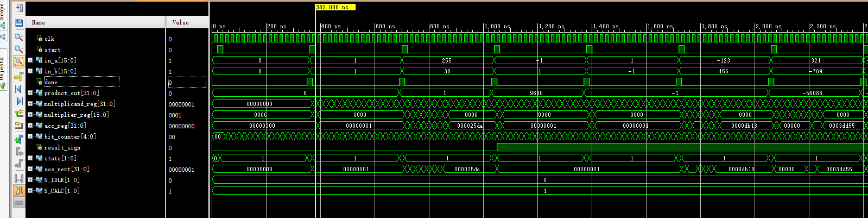868x218 pixels.
Task: Click the 382.000 ns cursor label
Action: tap(335, 7)
